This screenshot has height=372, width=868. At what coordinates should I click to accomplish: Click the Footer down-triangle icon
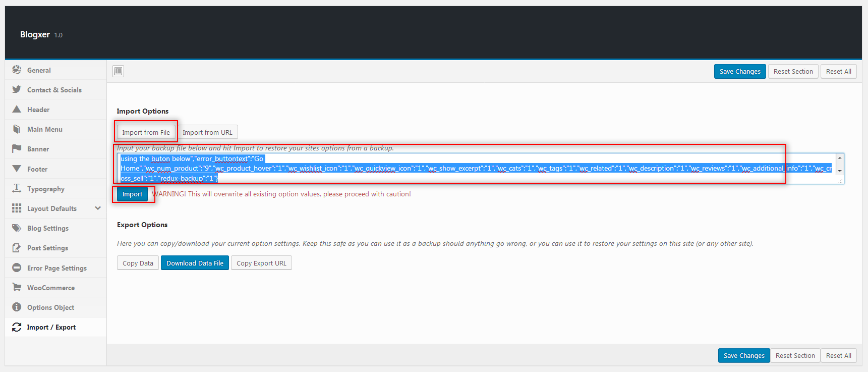tap(17, 169)
